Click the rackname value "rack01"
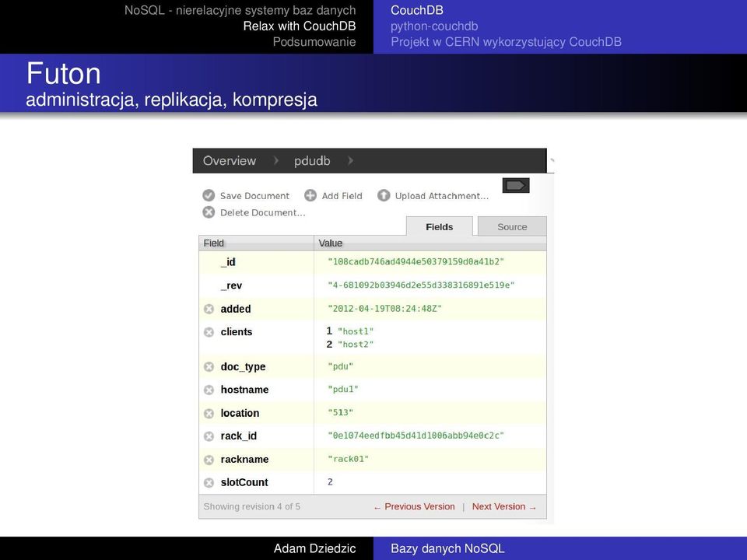This screenshot has width=747, height=560. tap(349, 459)
